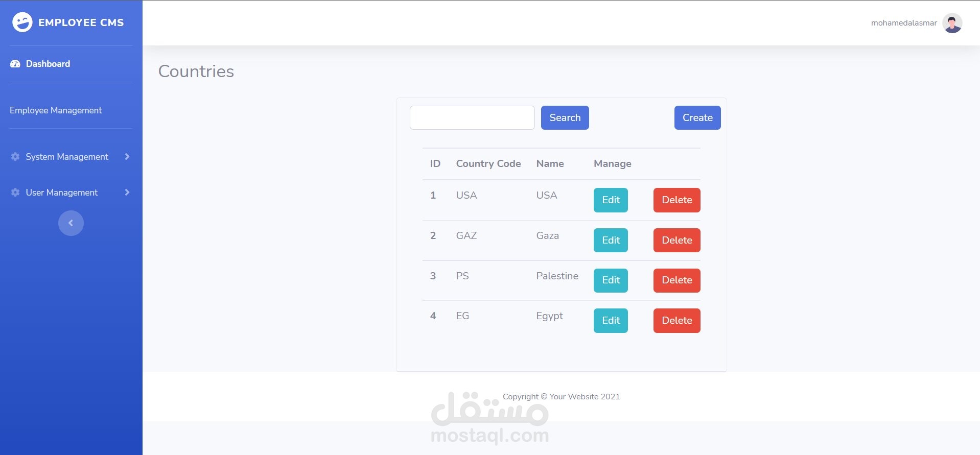This screenshot has height=455, width=980.
Task: Click the System Management gear icon
Action: pos(15,157)
